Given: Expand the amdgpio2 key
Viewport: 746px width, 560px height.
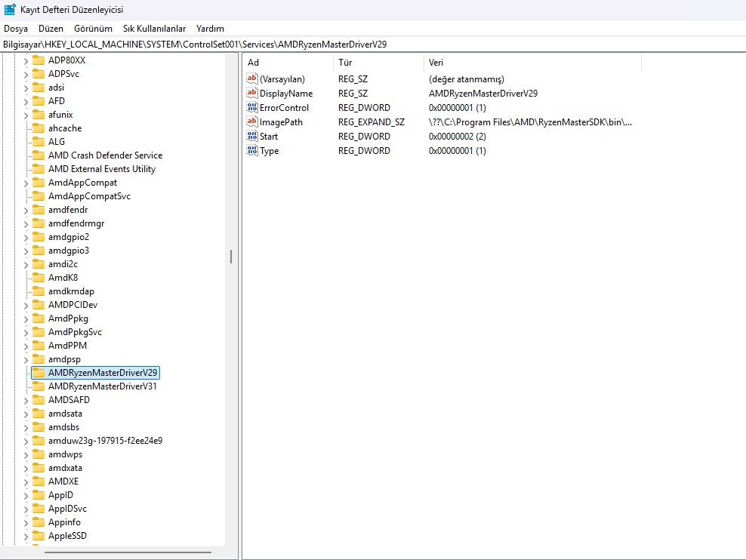Looking at the screenshot, I should [26, 237].
